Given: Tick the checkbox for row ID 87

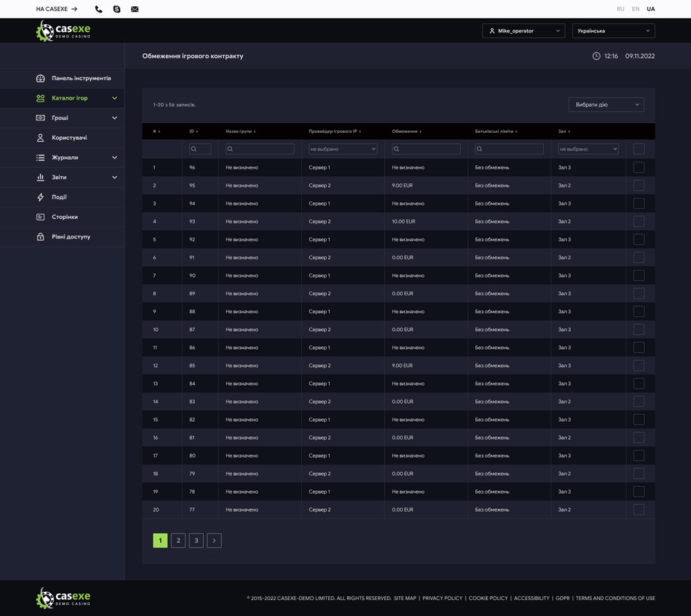Looking at the screenshot, I should coord(639,329).
